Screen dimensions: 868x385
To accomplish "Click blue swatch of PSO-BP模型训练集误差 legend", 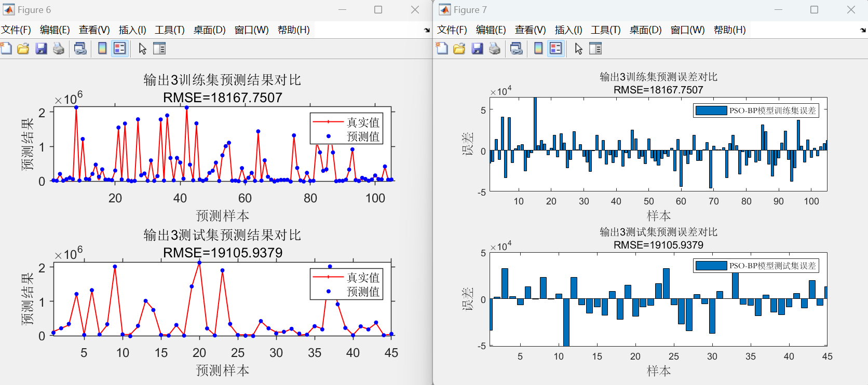I will click(711, 111).
